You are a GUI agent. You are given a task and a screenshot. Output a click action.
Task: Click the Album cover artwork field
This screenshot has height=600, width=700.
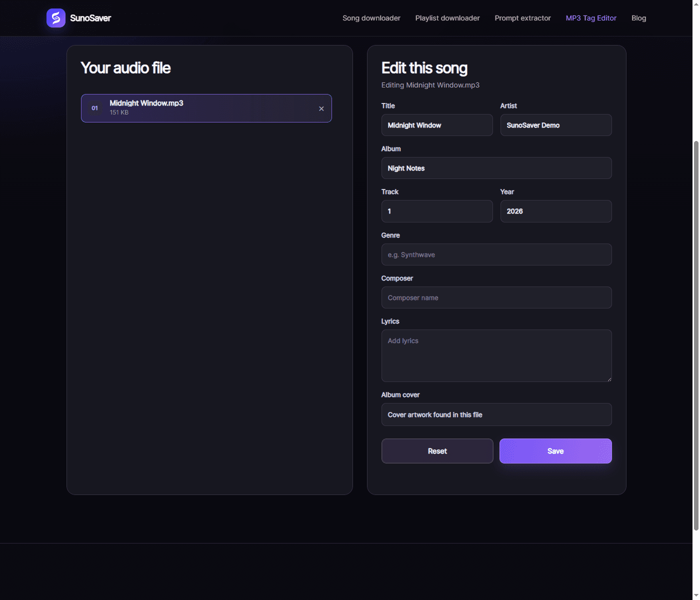pyautogui.click(x=496, y=414)
